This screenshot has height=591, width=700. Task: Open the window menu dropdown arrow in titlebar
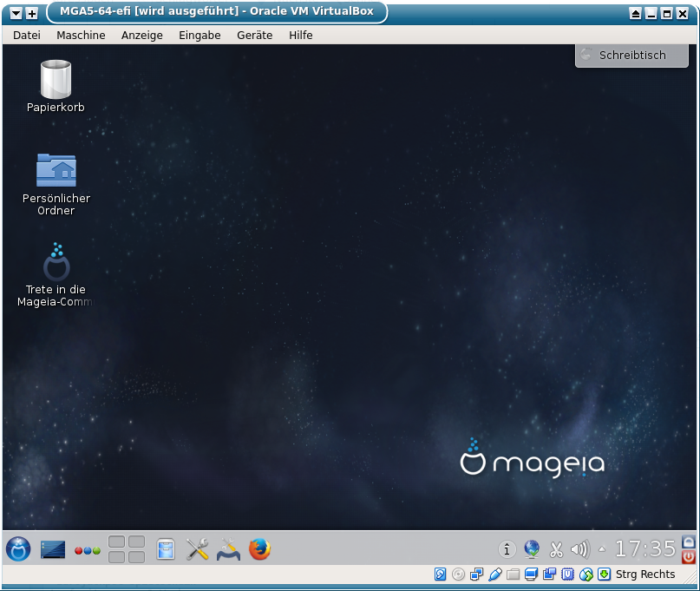pos(16,13)
